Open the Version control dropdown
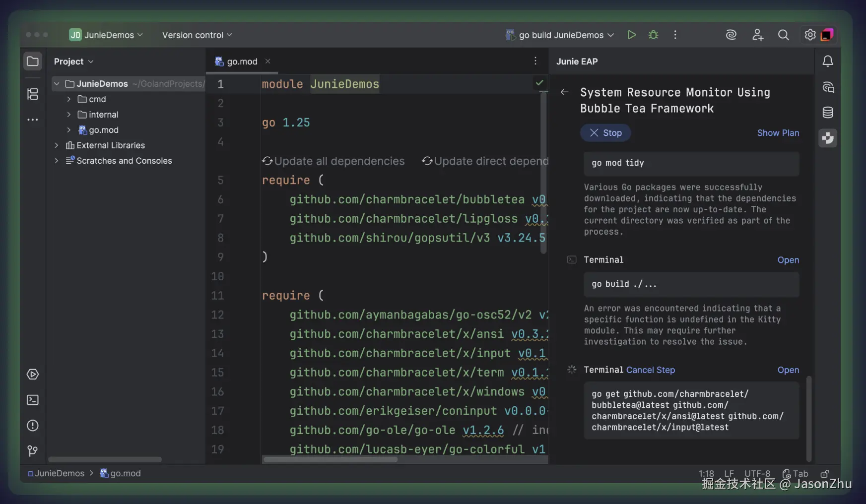 (x=197, y=35)
